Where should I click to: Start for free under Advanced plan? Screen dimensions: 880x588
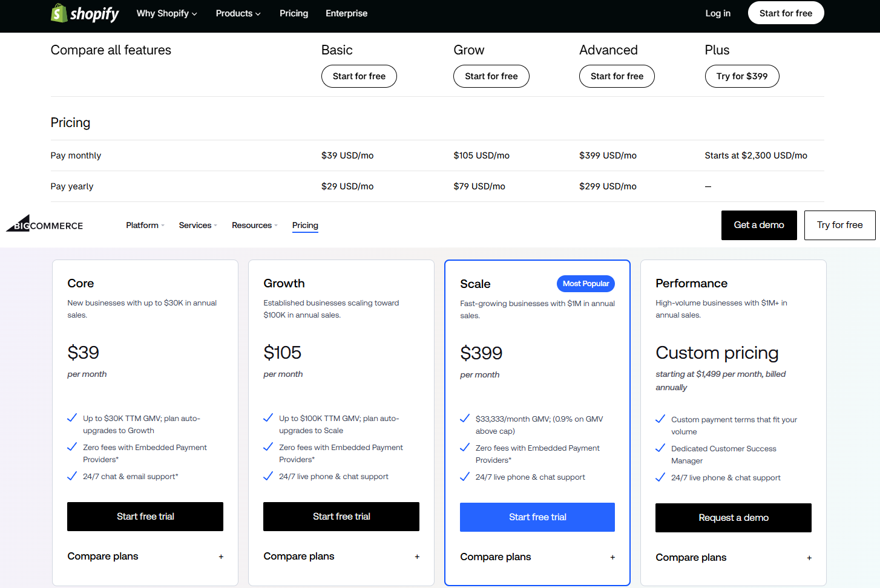click(617, 76)
